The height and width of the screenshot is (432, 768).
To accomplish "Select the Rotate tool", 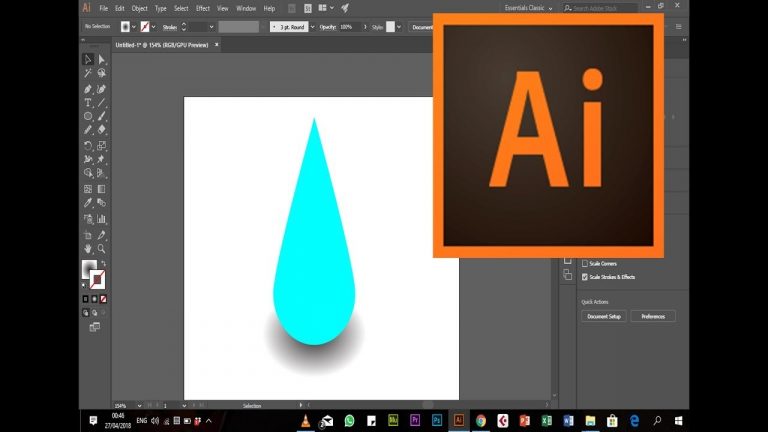I will pos(88,146).
